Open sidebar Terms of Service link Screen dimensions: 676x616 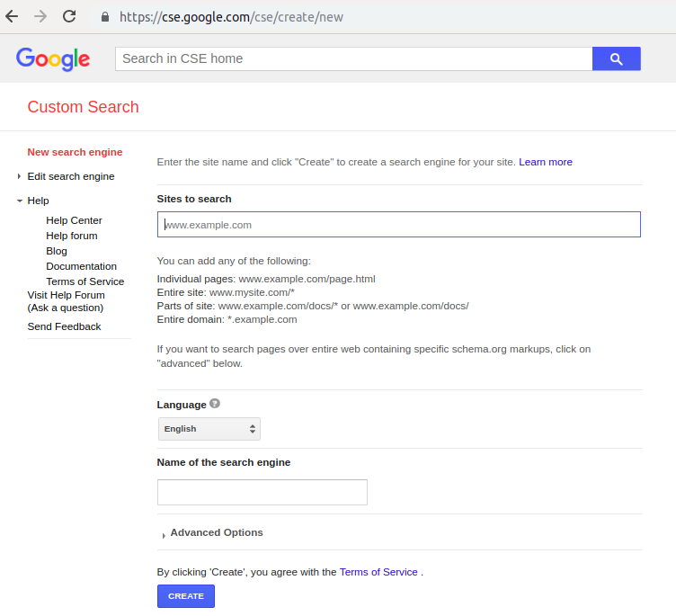tap(85, 281)
